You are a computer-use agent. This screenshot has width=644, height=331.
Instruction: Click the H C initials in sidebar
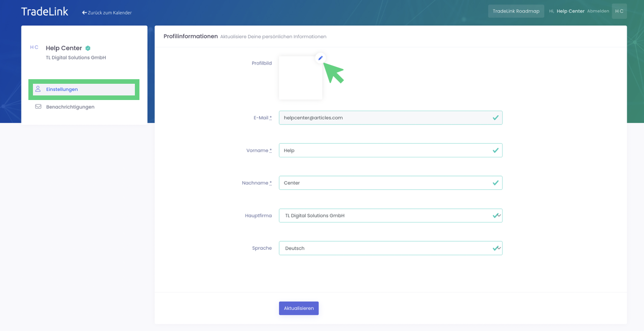coord(34,47)
